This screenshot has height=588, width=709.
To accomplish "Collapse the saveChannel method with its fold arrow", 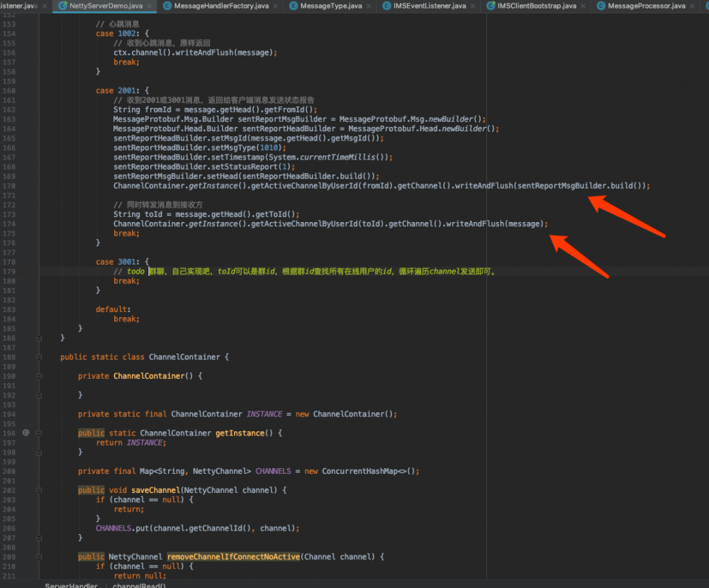I will pos(39,490).
